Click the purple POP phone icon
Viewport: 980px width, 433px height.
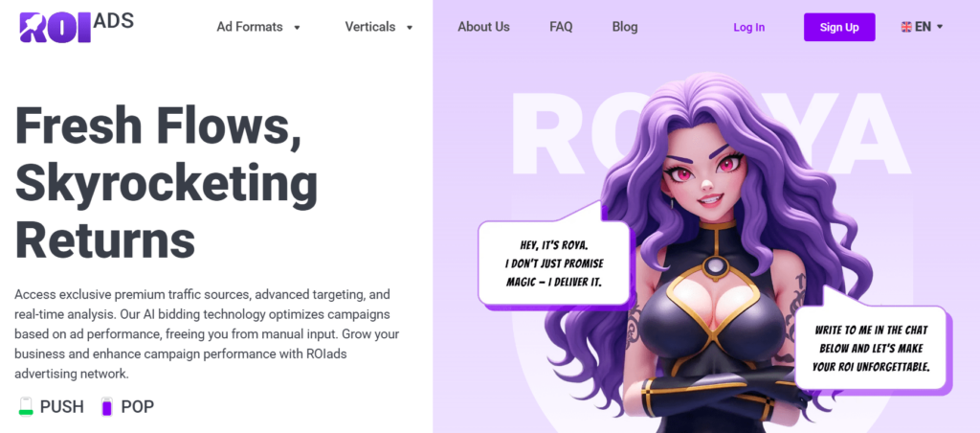point(107,406)
